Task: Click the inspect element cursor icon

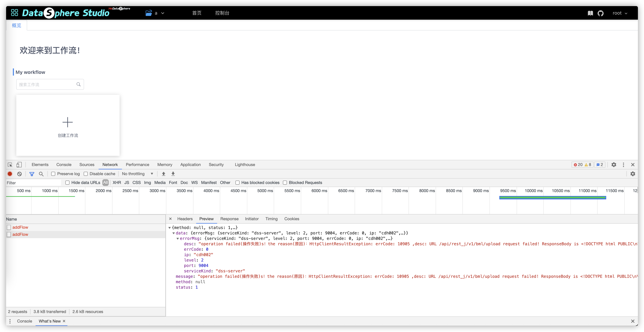Action: (x=10, y=164)
